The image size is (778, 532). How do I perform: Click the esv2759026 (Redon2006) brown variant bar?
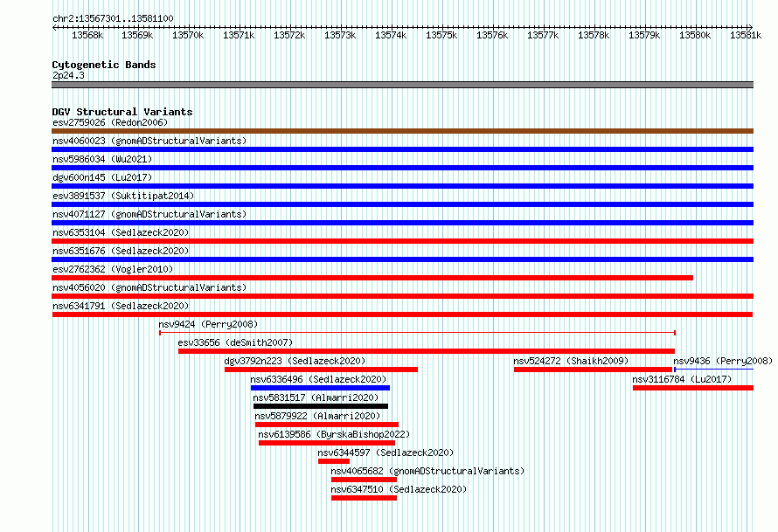[x=402, y=131]
